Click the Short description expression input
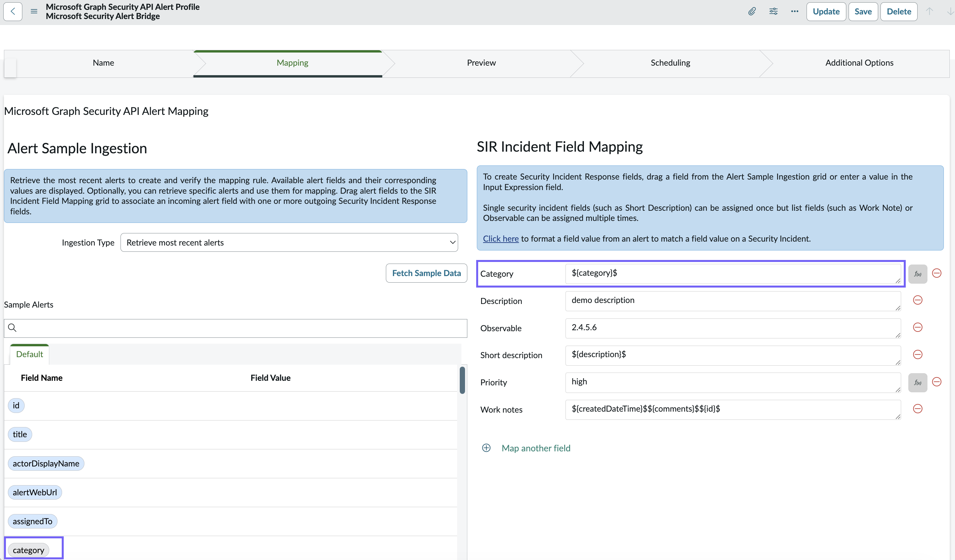This screenshot has width=955, height=560. (x=733, y=355)
